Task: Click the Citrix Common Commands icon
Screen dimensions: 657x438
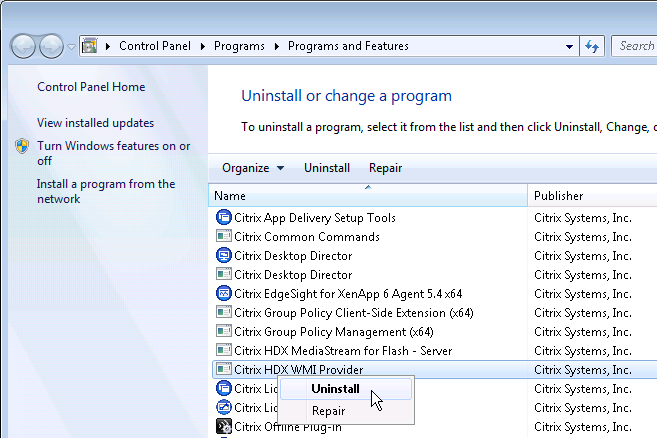Action: coord(224,236)
